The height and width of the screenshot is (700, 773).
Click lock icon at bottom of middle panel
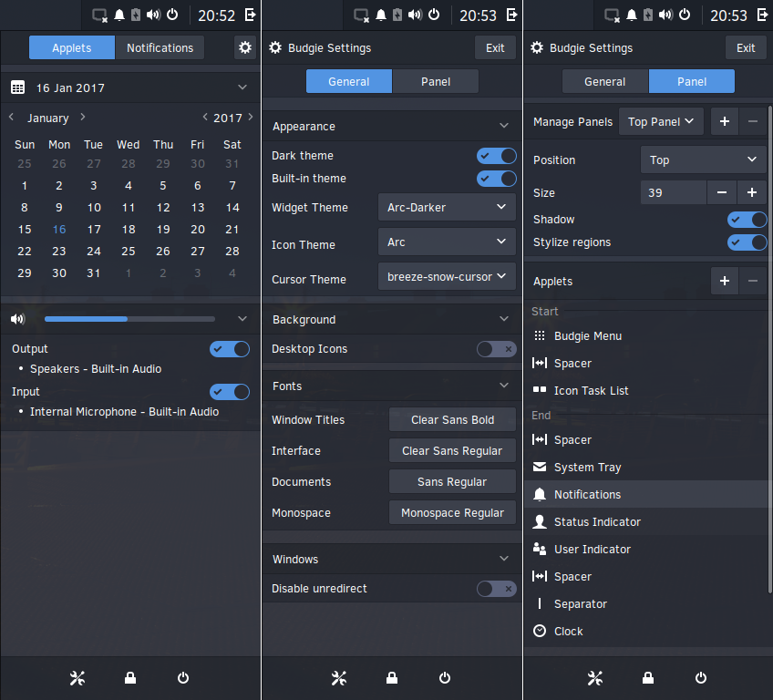392,678
